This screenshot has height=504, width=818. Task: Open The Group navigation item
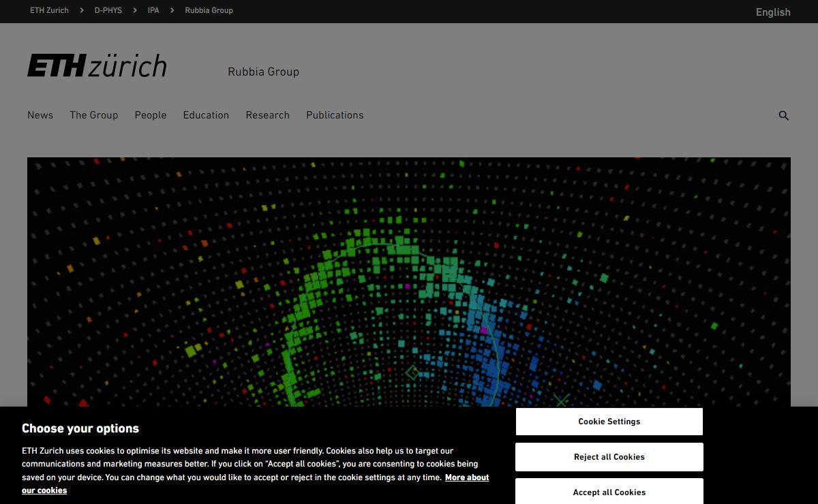point(93,115)
